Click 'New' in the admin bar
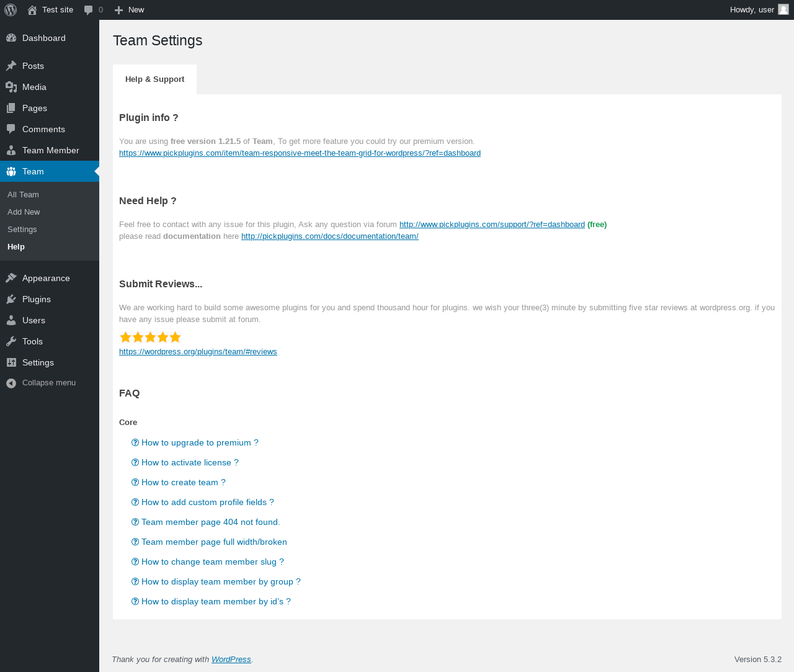This screenshot has height=672, width=794. coord(136,10)
